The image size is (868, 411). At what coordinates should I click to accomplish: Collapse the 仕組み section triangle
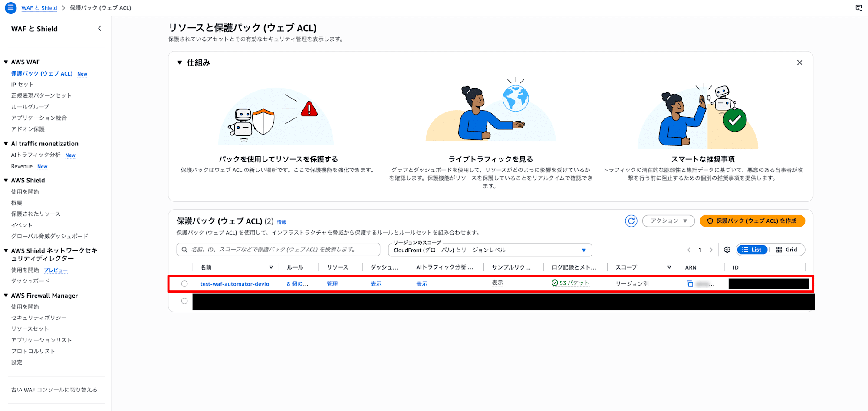(x=179, y=62)
